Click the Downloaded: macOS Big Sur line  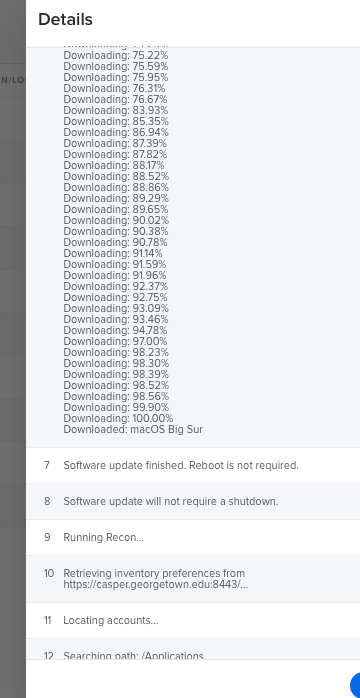(x=133, y=430)
